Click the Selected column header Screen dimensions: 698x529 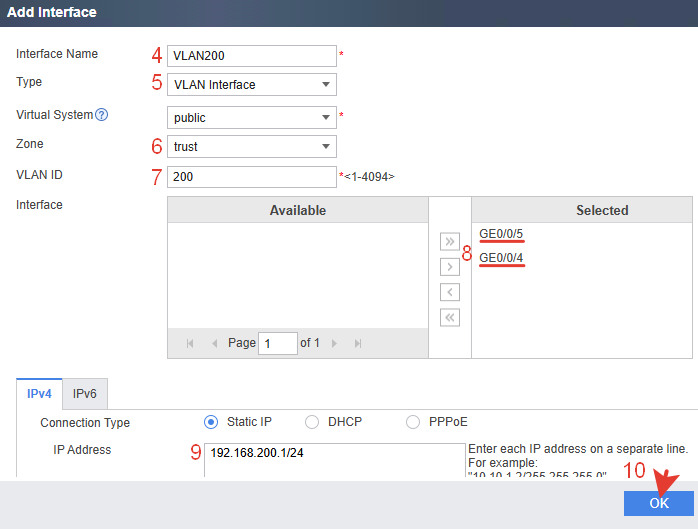(582, 210)
